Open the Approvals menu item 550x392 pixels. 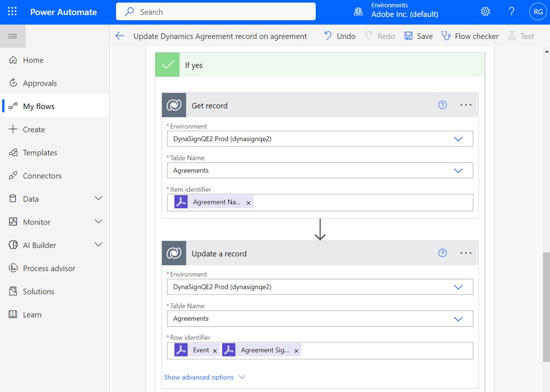click(x=54, y=83)
